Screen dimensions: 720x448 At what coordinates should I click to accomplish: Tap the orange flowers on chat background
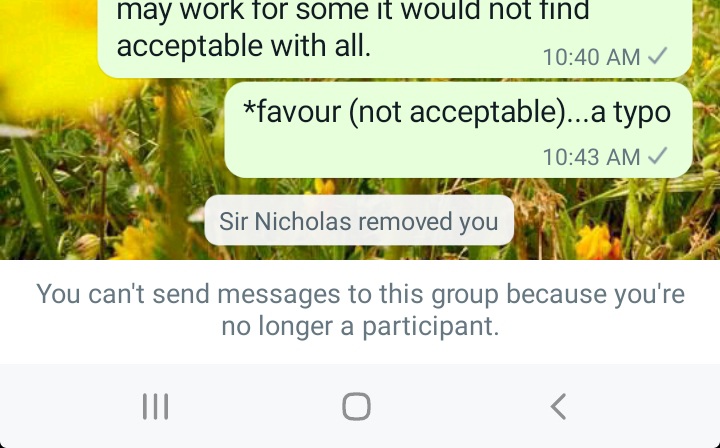[x=598, y=242]
